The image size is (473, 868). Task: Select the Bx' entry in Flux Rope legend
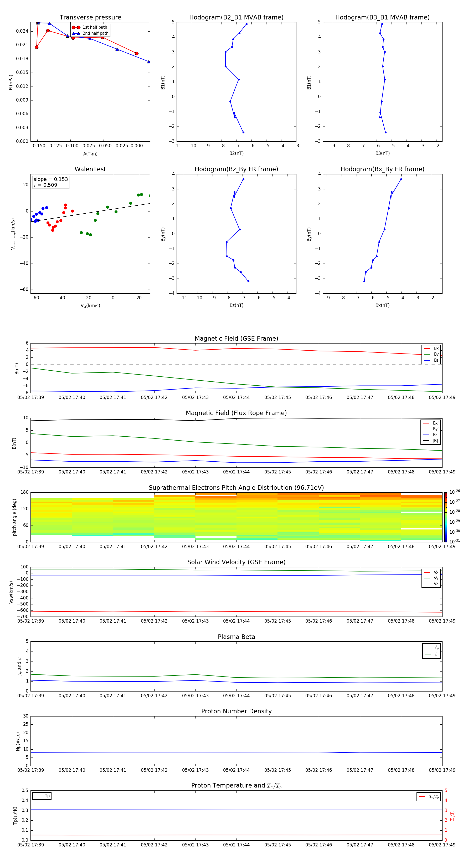pyautogui.click(x=431, y=423)
